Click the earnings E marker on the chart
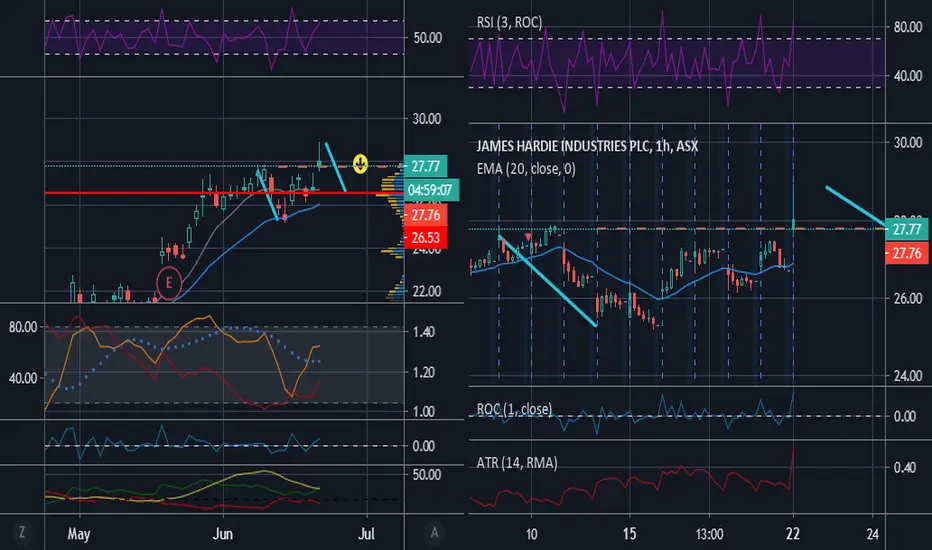Image resolution: width=932 pixels, height=550 pixels. tap(169, 283)
